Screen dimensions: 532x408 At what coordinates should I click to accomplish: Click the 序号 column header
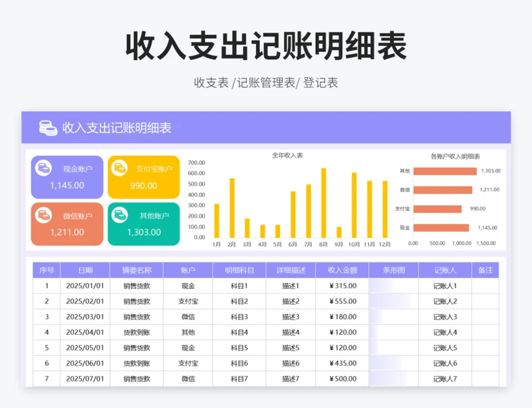[x=47, y=270]
